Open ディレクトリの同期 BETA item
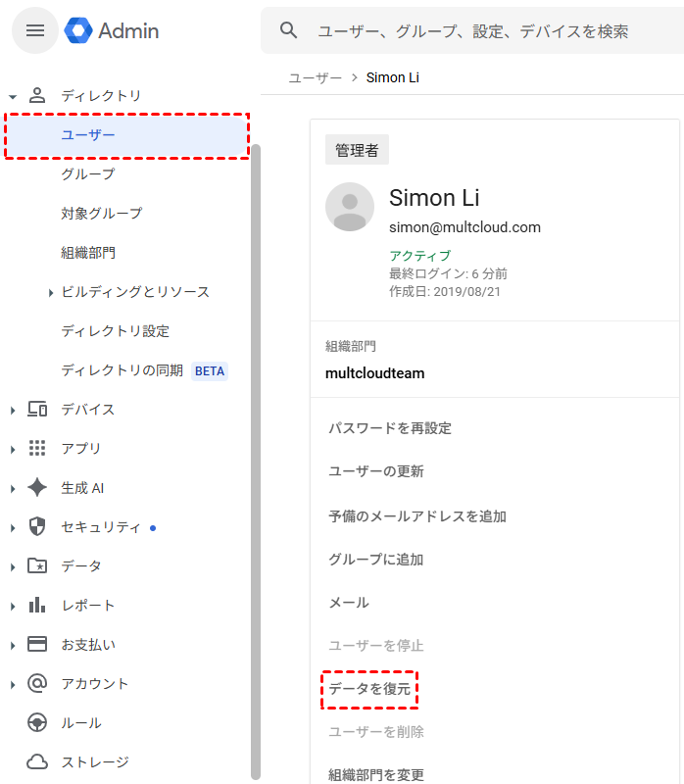The image size is (684, 784). 144,370
